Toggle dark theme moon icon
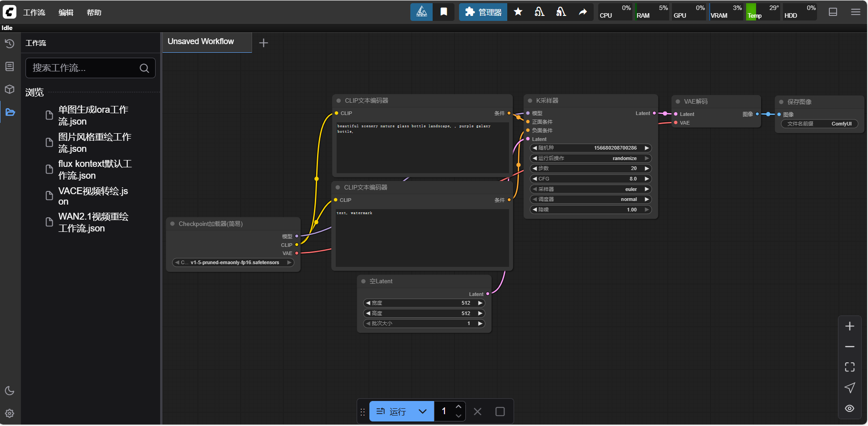 click(10, 391)
